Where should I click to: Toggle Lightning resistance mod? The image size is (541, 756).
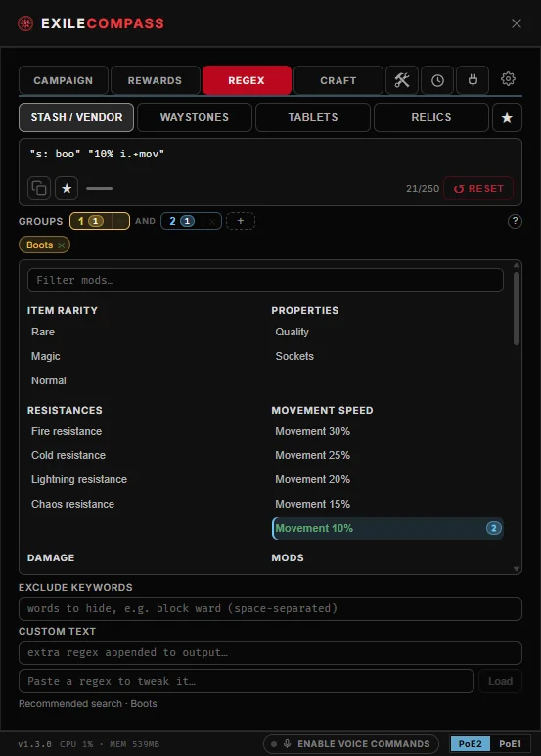[79, 480]
